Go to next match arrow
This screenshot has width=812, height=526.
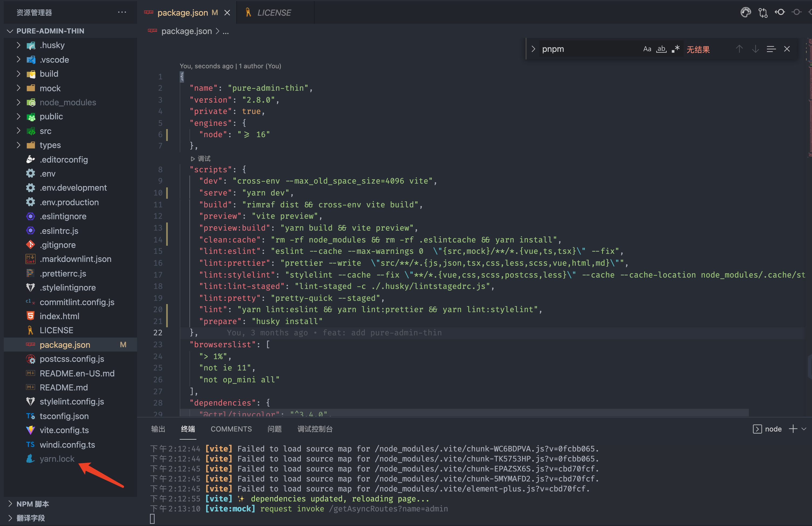755,49
